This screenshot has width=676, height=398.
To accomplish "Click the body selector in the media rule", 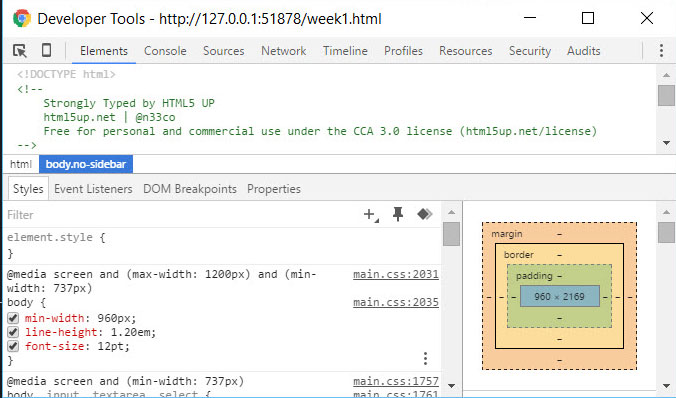I will tap(20, 302).
